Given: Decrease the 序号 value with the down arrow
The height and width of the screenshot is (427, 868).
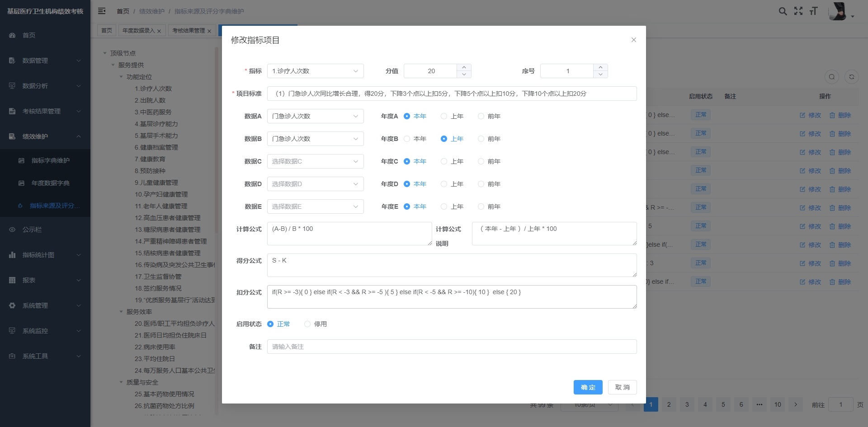Looking at the screenshot, I should 600,75.
